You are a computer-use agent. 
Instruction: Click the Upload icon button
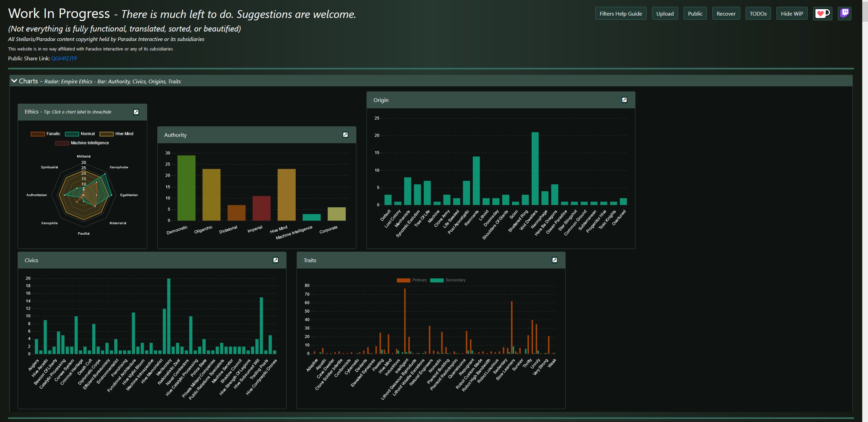[664, 13]
